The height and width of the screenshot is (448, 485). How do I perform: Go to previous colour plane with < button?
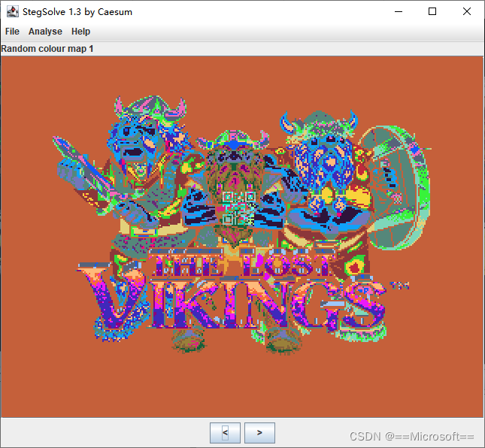coord(225,432)
